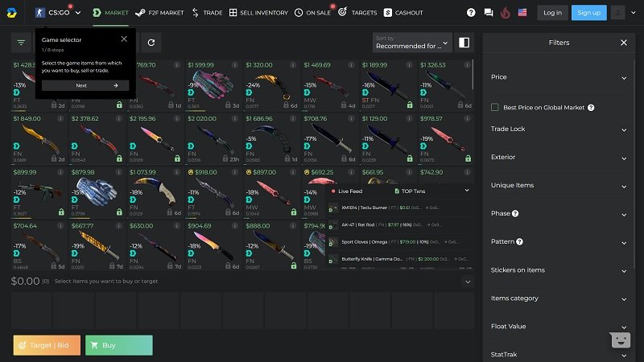Refresh the market listings
The width and height of the screenshot is (644, 362).
pos(151,43)
